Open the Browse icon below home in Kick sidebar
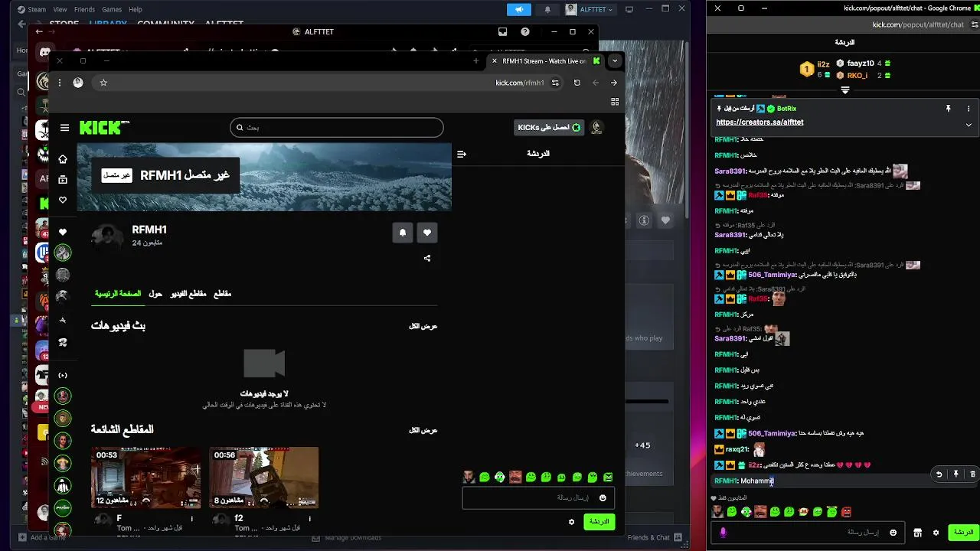 (x=63, y=180)
